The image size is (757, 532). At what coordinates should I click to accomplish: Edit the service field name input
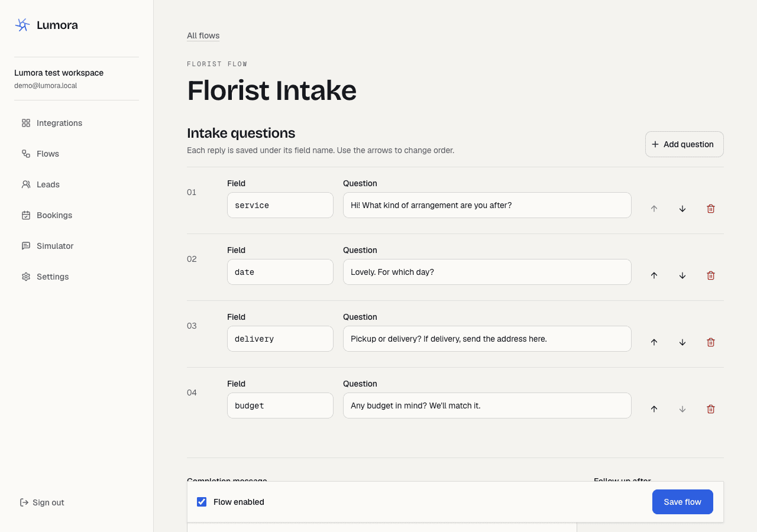pos(280,205)
